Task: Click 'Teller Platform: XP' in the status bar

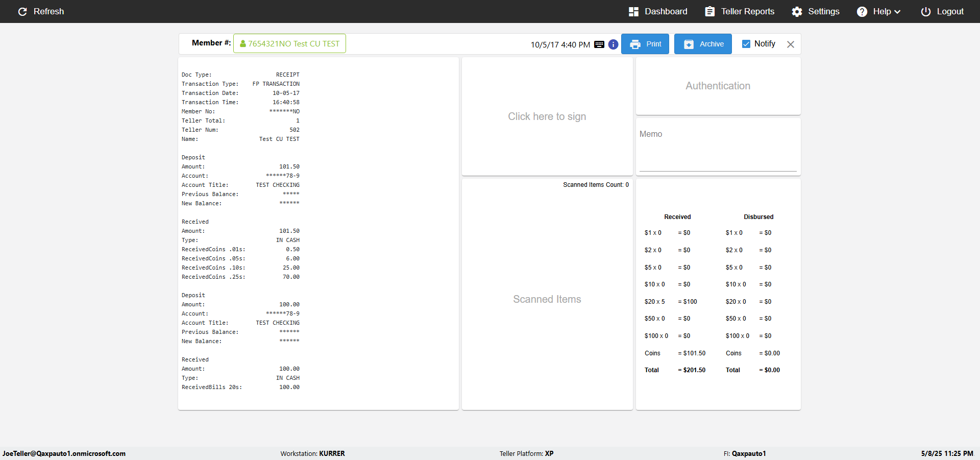Action: (526, 453)
